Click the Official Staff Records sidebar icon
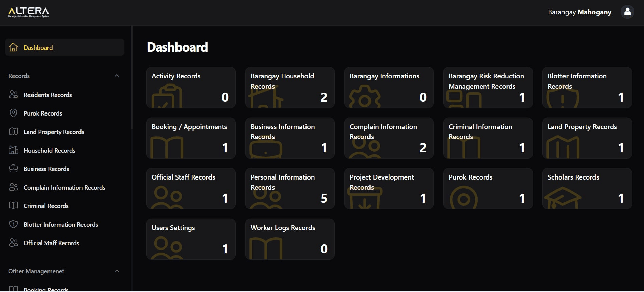Viewport: 644px width, 292px height. [x=13, y=243]
